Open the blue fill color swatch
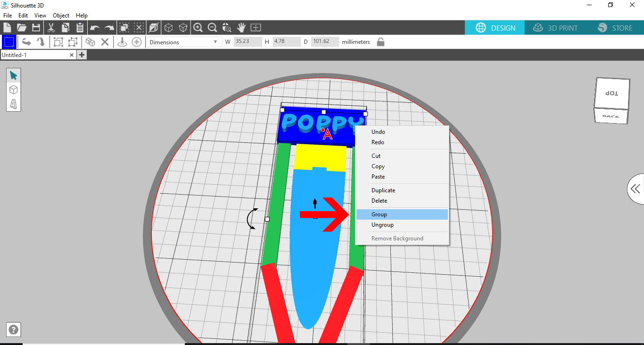Image resolution: width=644 pixels, height=345 pixels. tap(8, 42)
